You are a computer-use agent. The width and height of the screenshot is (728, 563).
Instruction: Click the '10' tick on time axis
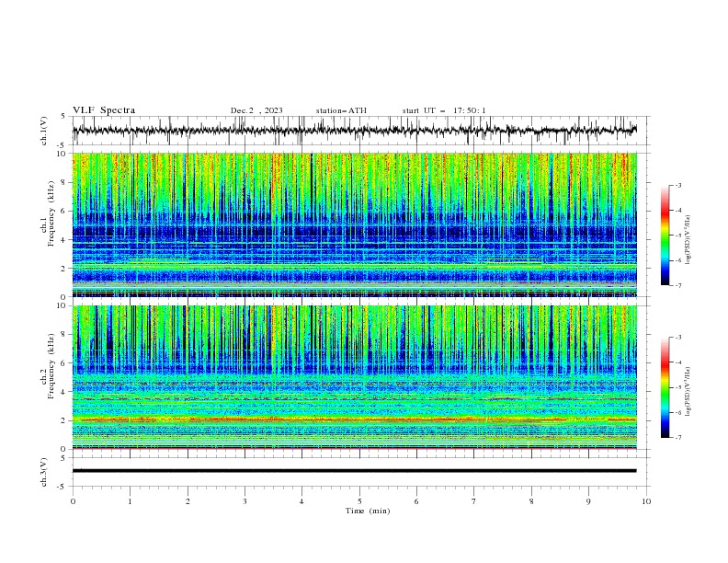pyautogui.click(x=646, y=501)
